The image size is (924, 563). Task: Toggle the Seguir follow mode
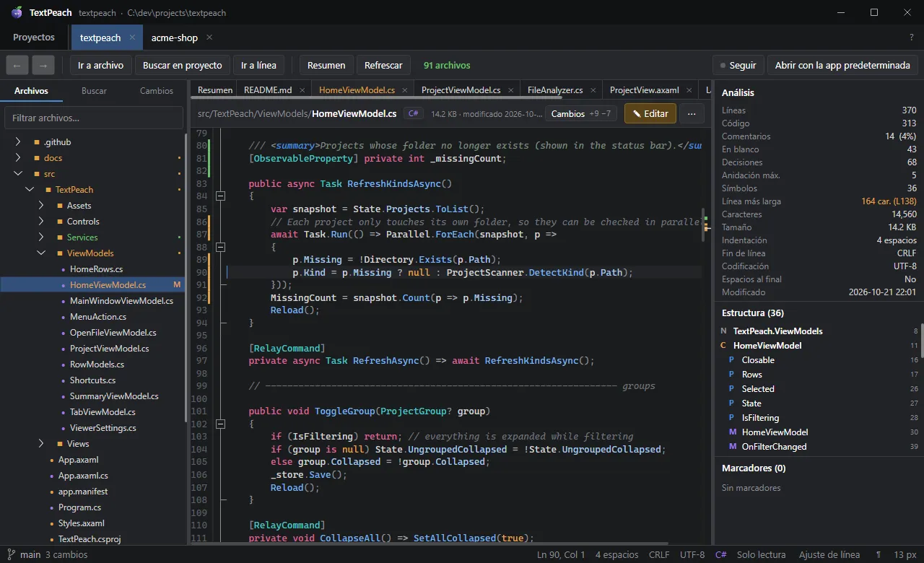click(738, 65)
